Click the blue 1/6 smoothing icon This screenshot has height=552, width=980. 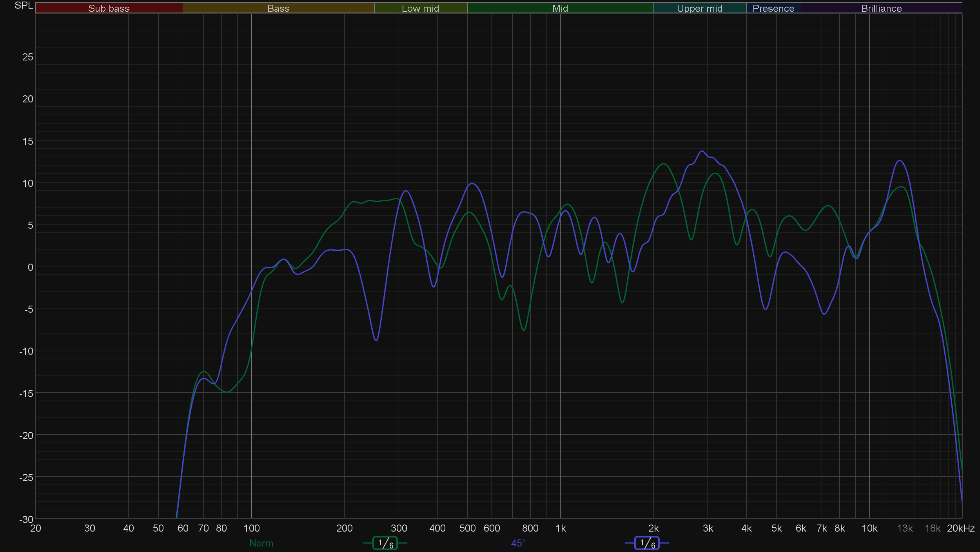pyautogui.click(x=647, y=543)
